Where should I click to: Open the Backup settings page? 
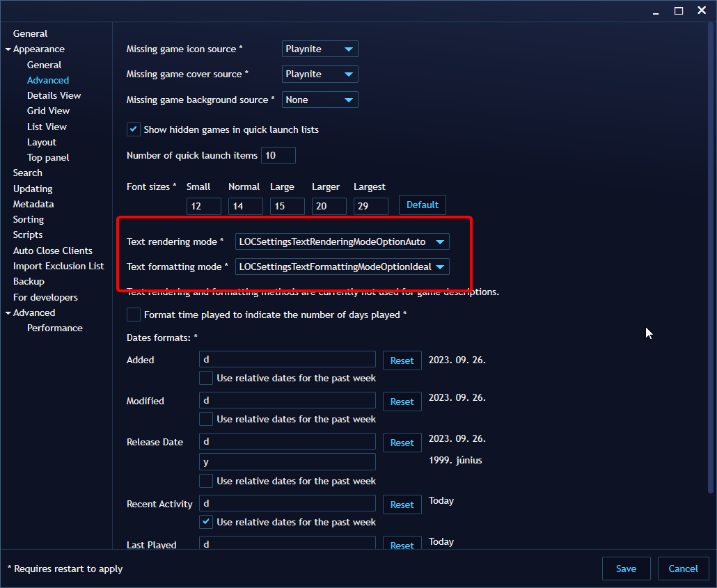(x=29, y=281)
